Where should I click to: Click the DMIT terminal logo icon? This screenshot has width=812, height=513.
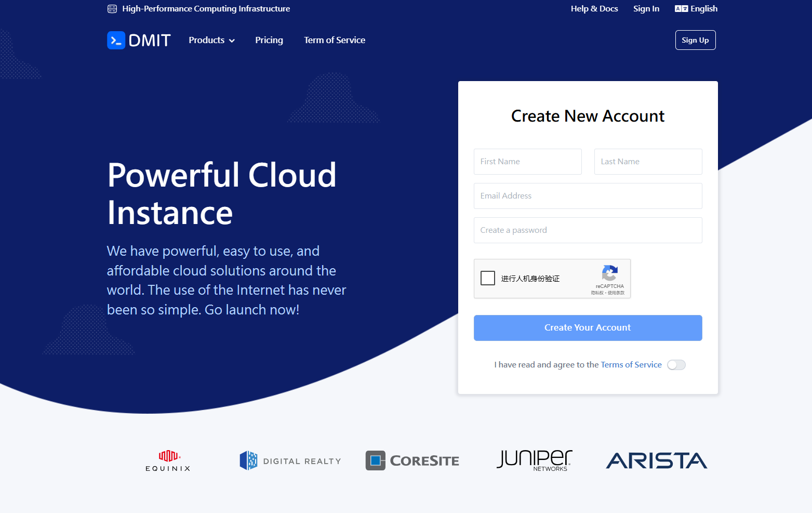116,41
